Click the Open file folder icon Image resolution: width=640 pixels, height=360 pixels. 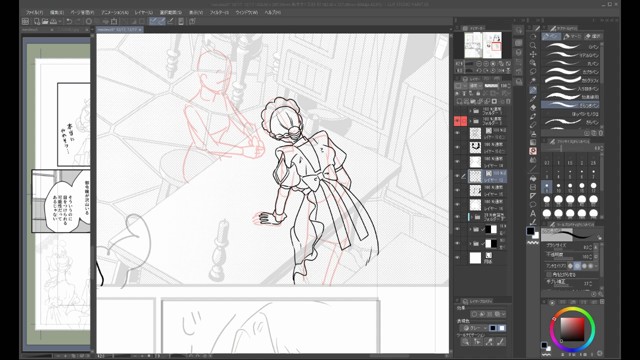(45, 21)
